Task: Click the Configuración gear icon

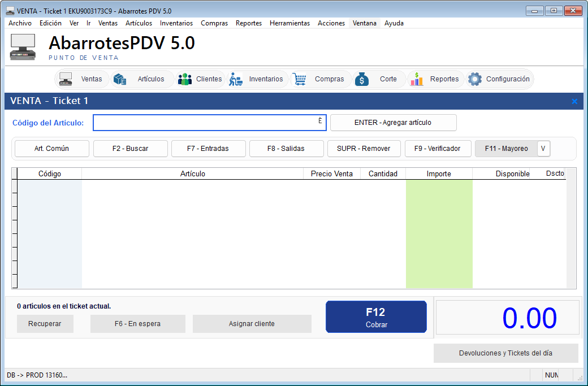Action: click(475, 79)
